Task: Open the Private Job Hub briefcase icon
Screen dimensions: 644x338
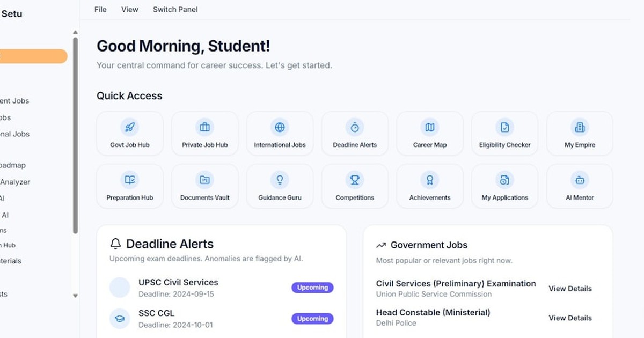Action: tap(204, 127)
